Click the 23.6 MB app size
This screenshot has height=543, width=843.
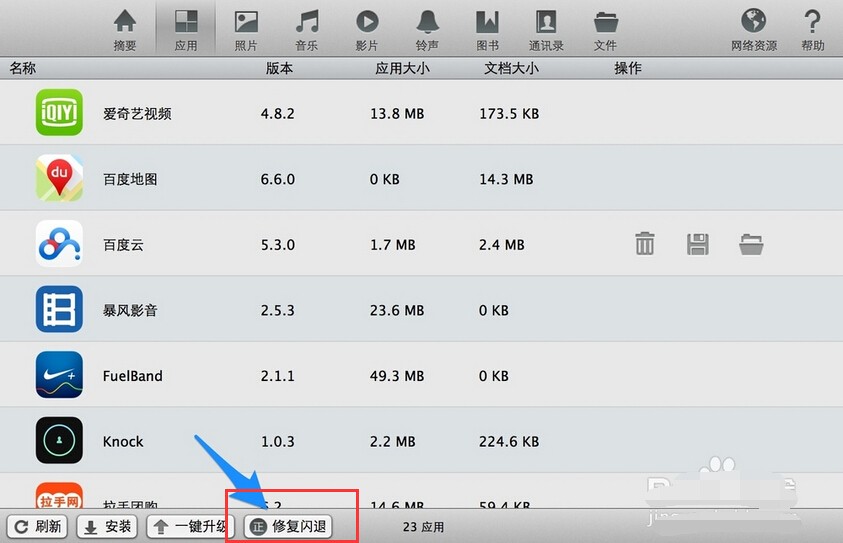coord(397,310)
